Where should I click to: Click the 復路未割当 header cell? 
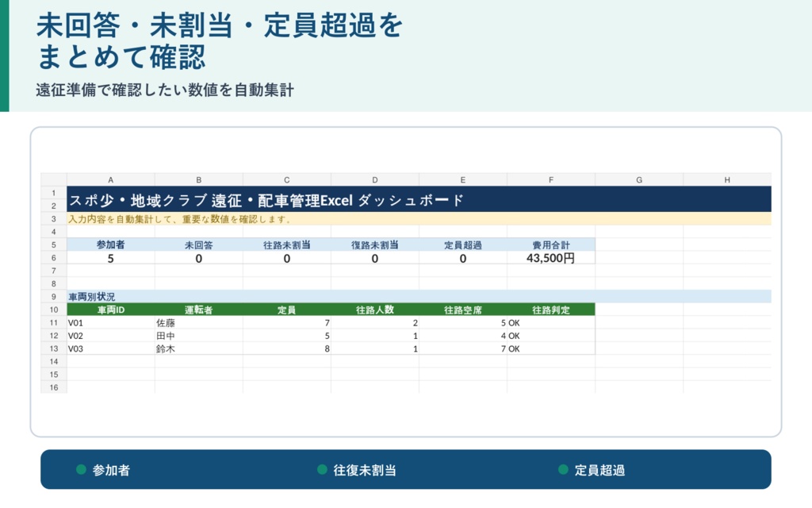point(375,244)
